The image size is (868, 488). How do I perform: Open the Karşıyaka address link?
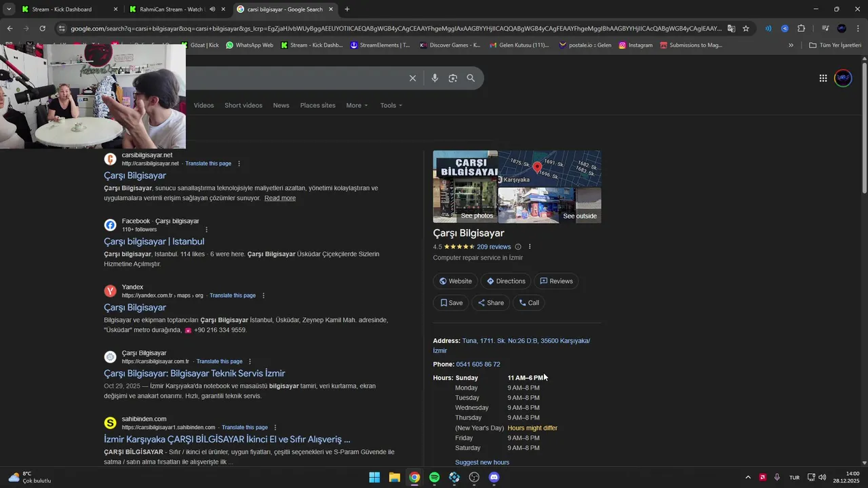click(512, 346)
